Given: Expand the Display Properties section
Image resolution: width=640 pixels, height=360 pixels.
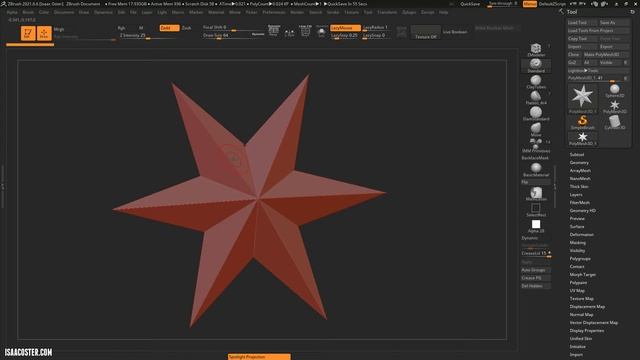Looking at the screenshot, I should click(x=587, y=331).
